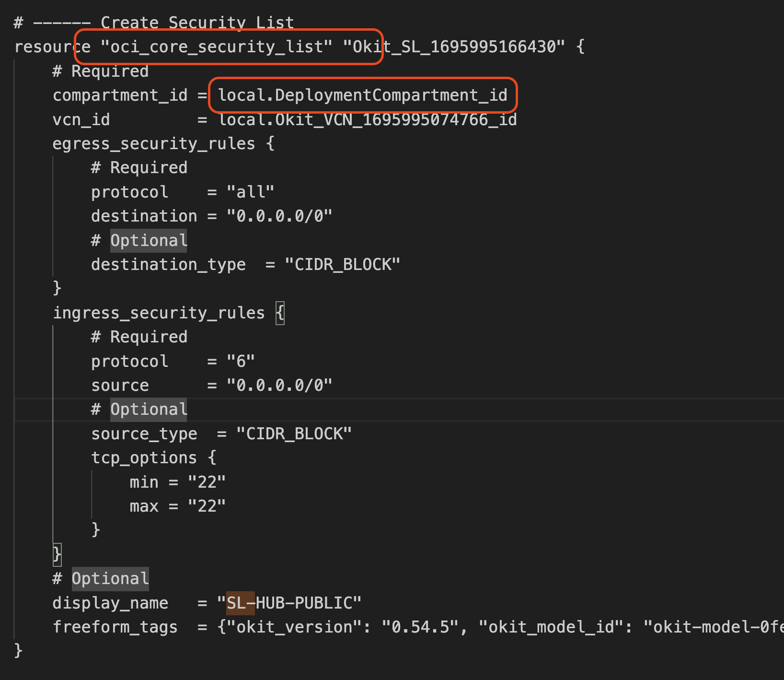Click the final closing brace of the resource
Screen dimensions: 784x680
tap(19, 651)
